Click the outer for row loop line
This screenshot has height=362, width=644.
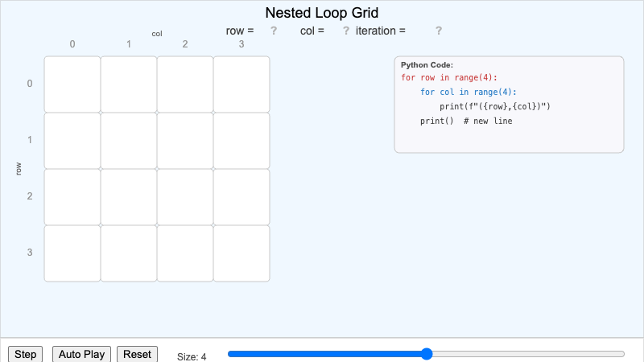click(x=449, y=78)
